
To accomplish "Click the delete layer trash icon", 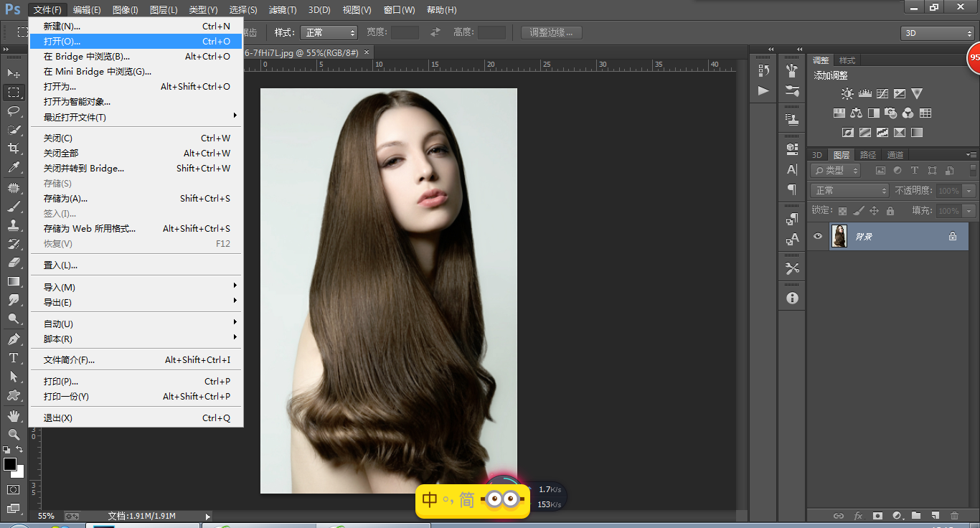I will coord(954,515).
